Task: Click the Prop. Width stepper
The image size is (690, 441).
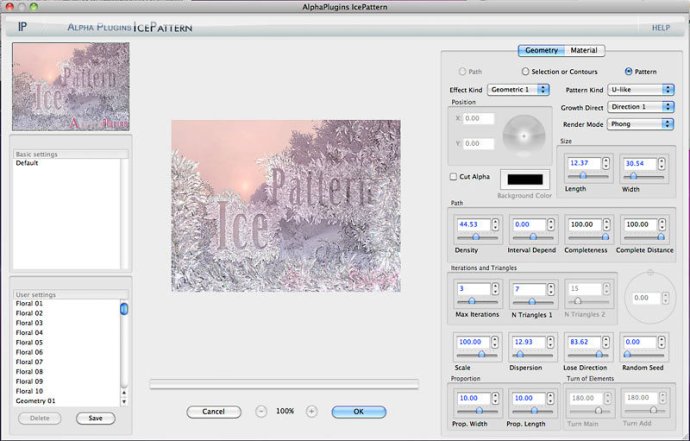Action: (x=495, y=398)
